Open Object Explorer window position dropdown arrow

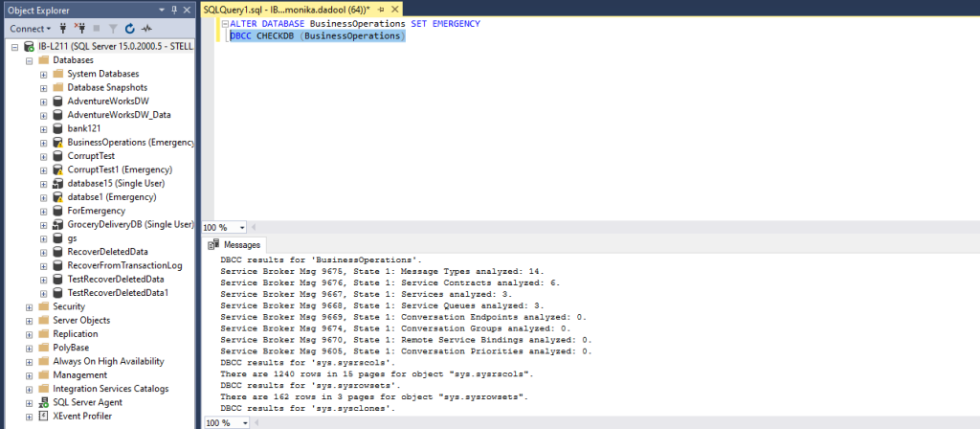tap(162, 10)
